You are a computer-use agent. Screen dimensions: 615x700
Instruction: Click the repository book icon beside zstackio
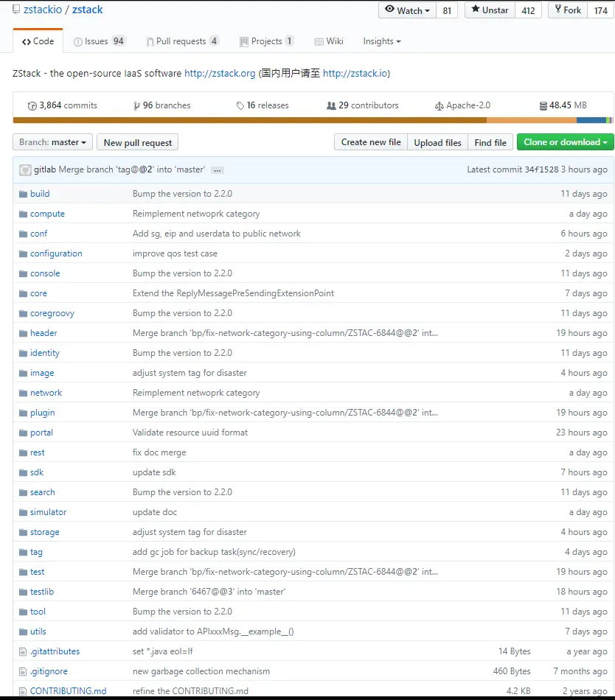coord(16,9)
